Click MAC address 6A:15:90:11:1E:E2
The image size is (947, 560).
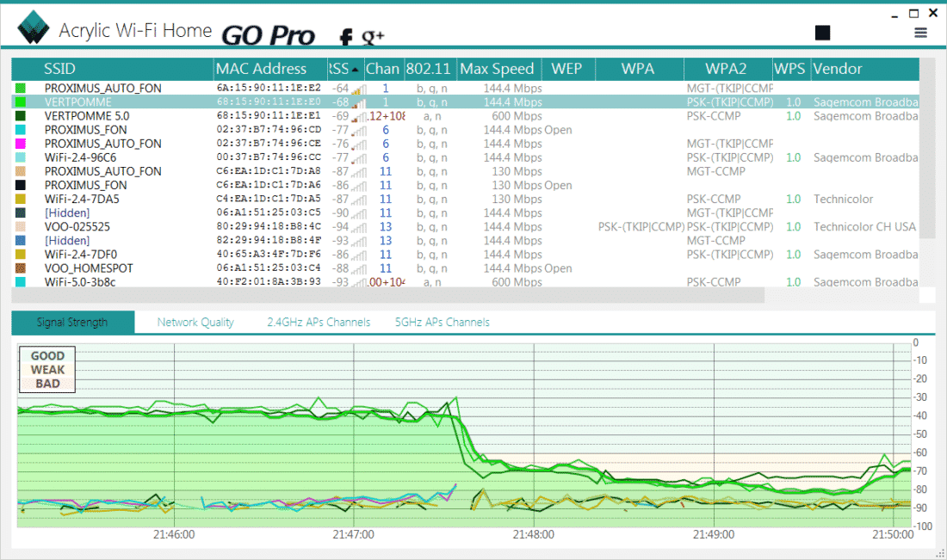(x=269, y=88)
